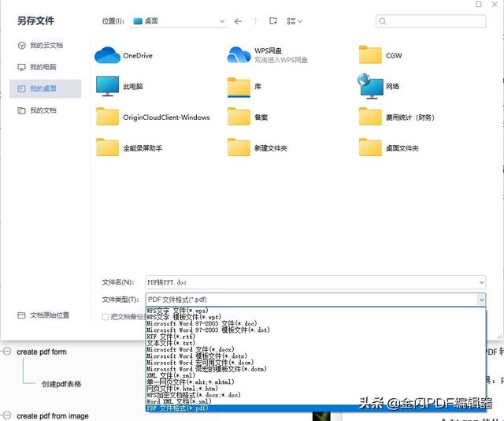Open 此电脑 computer icon
The width and height of the screenshot is (504, 421).
[x=119, y=86]
